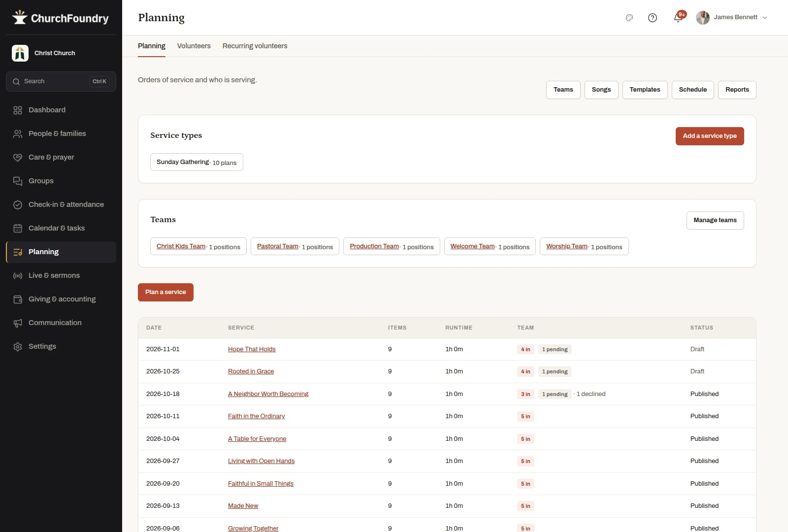Viewport: 788px width, 532px height.
Task: Expand the James Bennett user menu
Action: [732, 18]
